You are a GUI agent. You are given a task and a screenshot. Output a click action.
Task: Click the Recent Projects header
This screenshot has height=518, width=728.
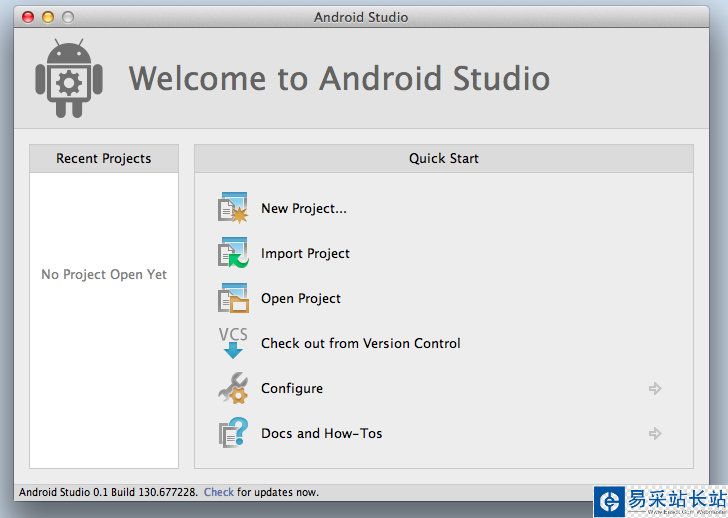pos(104,158)
